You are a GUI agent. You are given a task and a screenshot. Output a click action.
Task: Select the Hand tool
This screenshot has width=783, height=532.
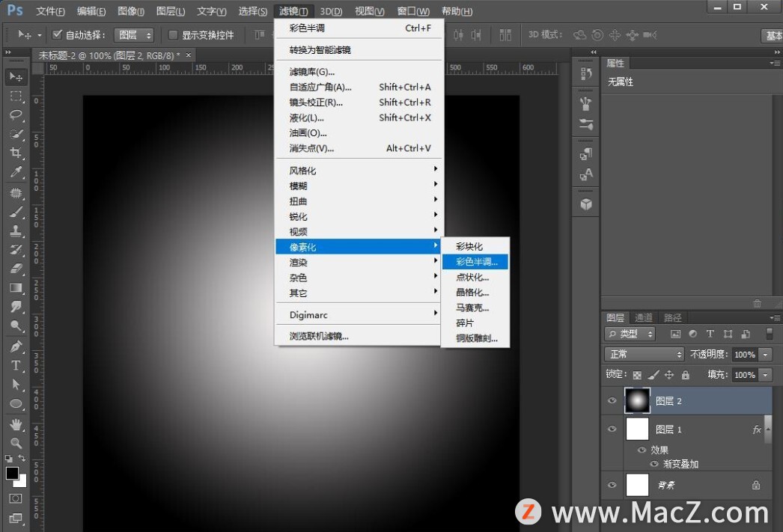[x=16, y=424]
